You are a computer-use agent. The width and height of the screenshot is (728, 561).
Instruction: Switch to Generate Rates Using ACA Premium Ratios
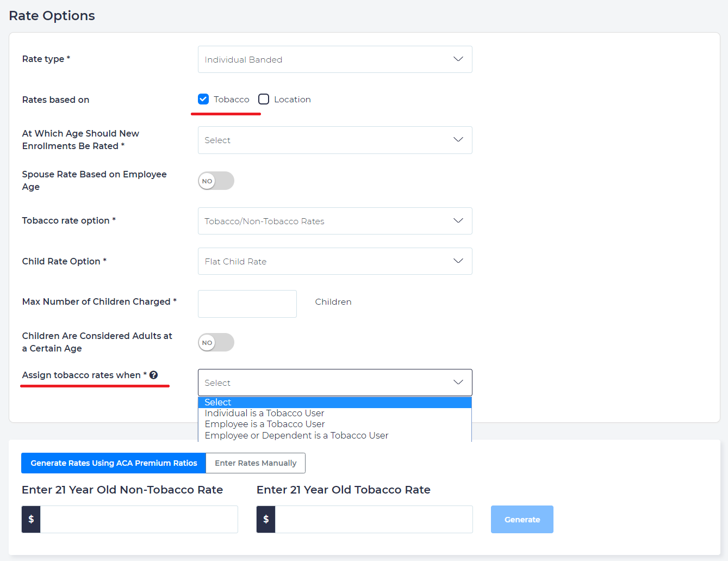tap(114, 463)
